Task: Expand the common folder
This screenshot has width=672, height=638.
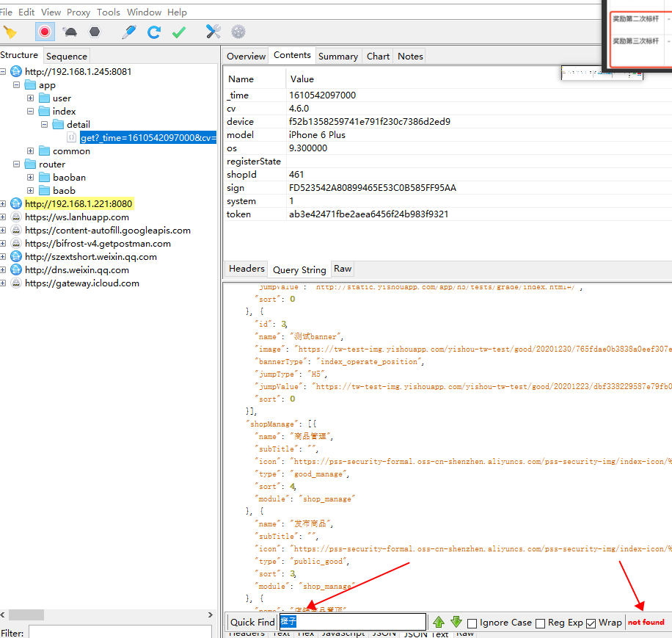Action: click(30, 151)
